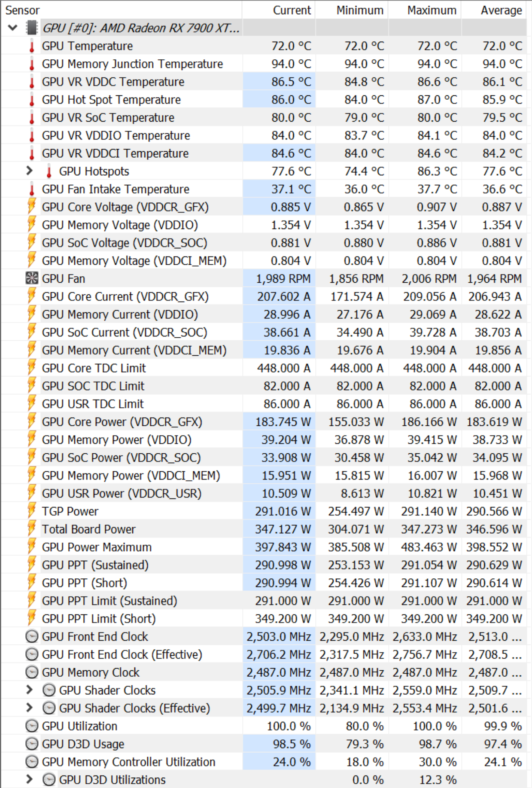Click the 99.9 % average utilization value
The width and height of the screenshot is (532, 788).
click(x=503, y=726)
